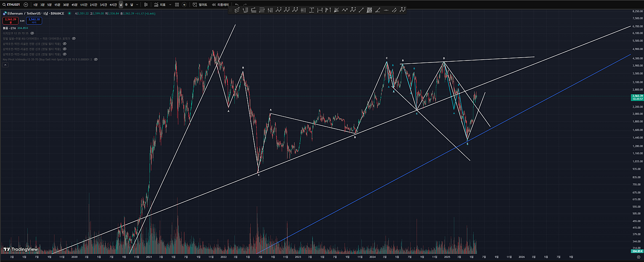The width and height of the screenshot is (644, 262).
Task: Choose the Gann Fan drawing tool
Action: coord(336,10)
